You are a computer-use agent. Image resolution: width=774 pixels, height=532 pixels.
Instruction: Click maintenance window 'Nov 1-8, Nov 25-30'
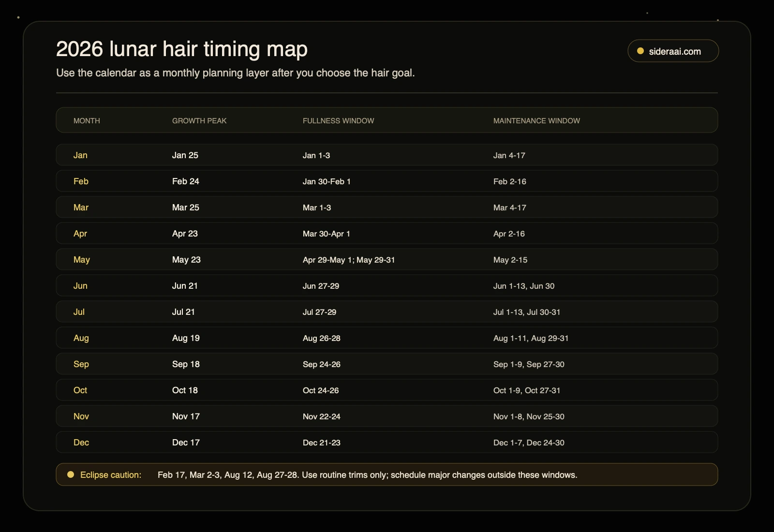[x=529, y=416]
